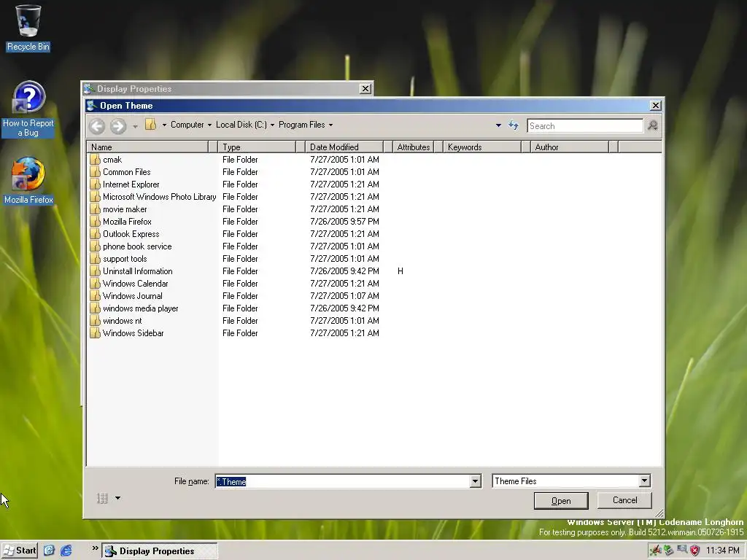The width and height of the screenshot is (747, 560).
Task: Click Computer in the address breadcrumb
Action: click(x=187, y=125)
